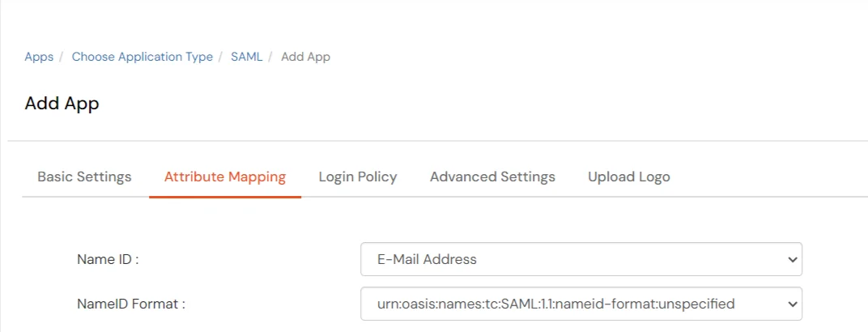Expand the NameID Format select box
This screenshot has width=868, height=332.
(x=581, y=304)
